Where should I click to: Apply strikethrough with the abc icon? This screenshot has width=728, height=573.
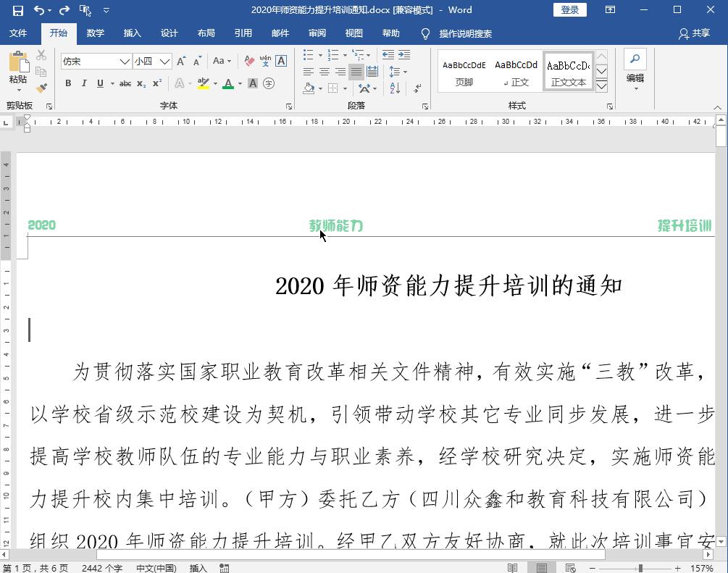125,83
